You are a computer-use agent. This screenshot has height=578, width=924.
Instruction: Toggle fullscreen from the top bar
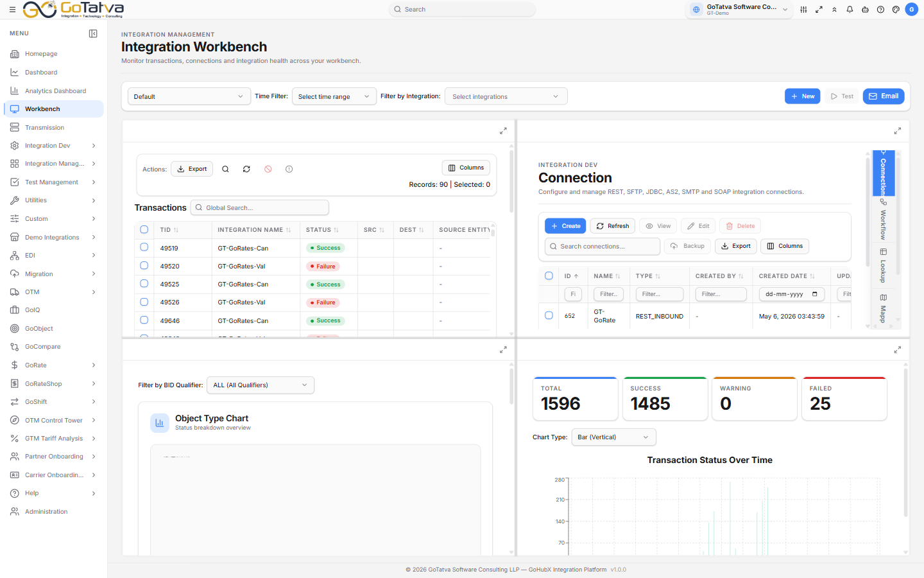819,10
